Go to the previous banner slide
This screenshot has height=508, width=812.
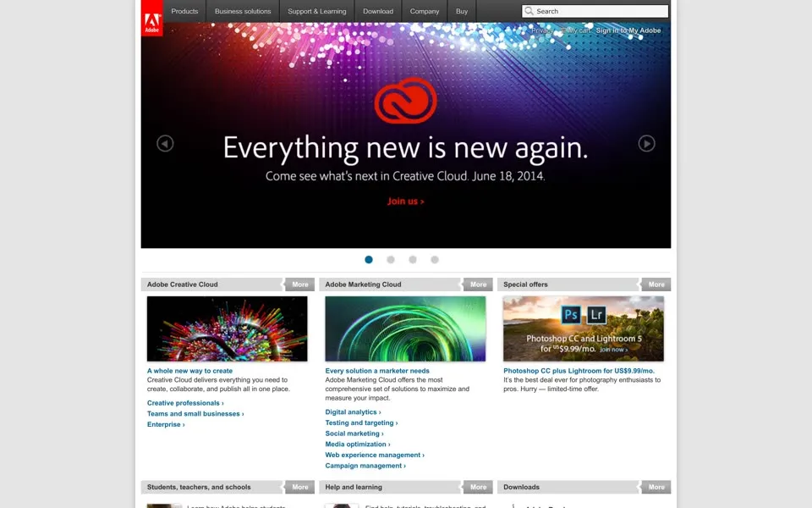click(165, 144)
